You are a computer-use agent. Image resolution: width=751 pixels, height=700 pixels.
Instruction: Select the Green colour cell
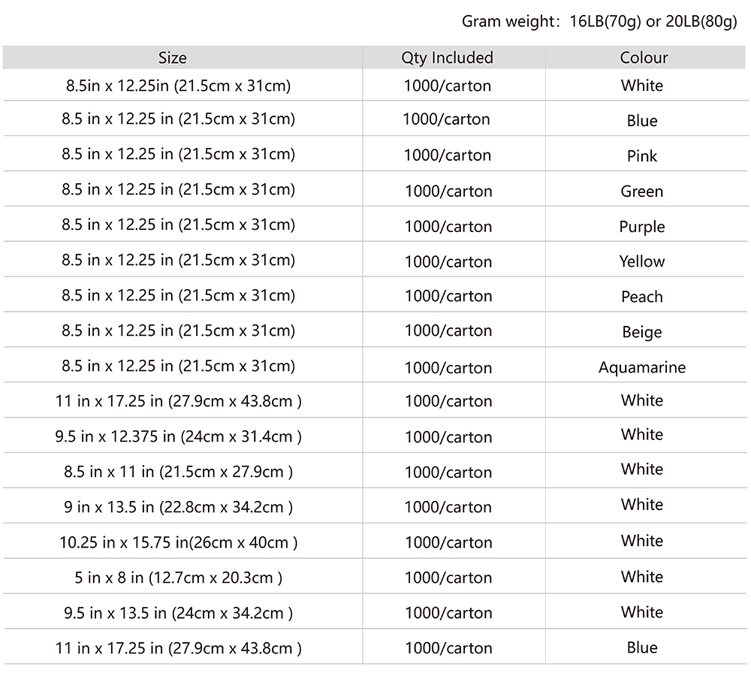pyautogui.click(x=642, y=192)
